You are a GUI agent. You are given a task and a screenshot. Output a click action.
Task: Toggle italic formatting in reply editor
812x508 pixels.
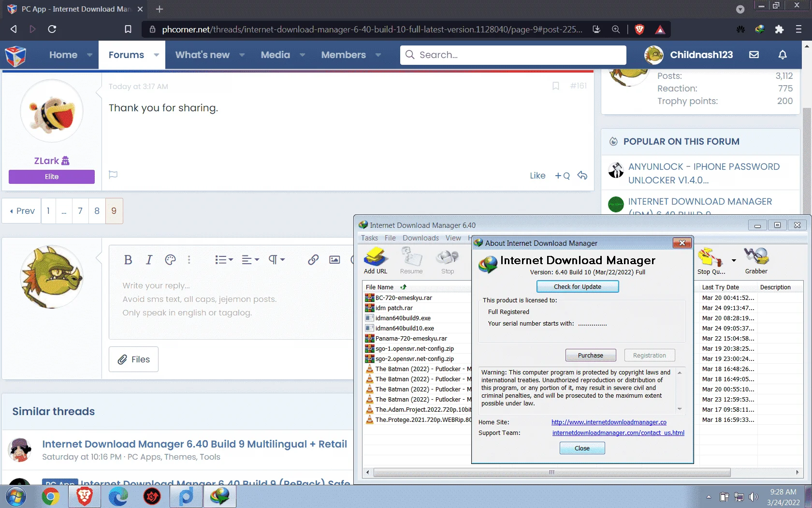click(x=149, y=260)
